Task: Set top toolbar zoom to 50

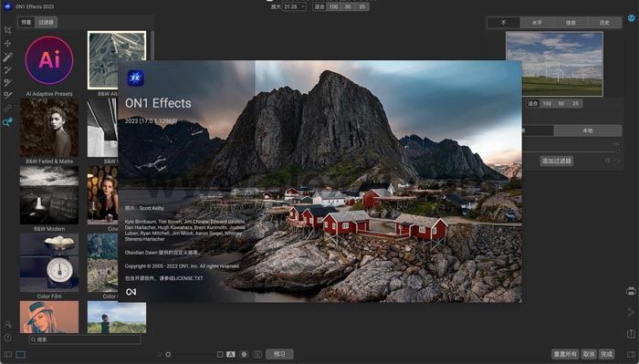Action: click(x=348, y=6)
